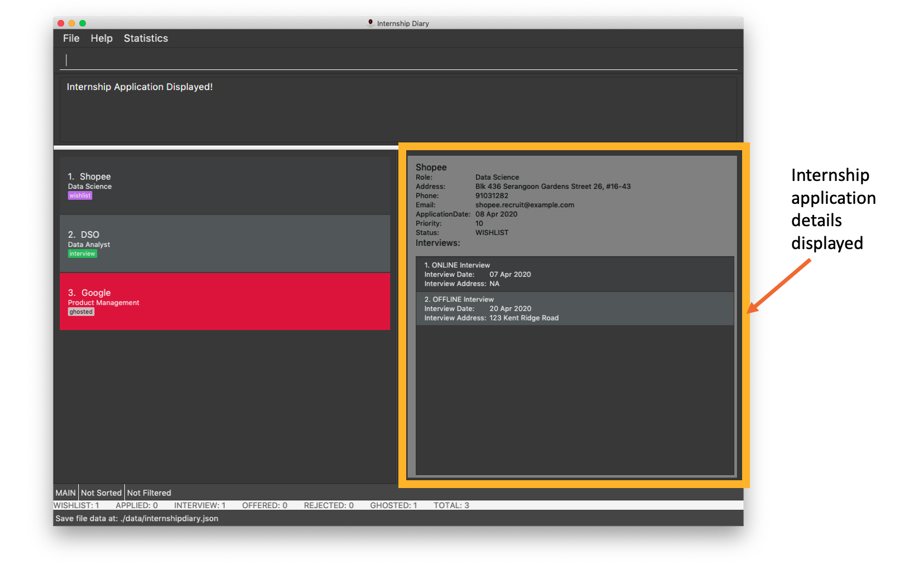Click the priority value 10
924x564 pixels.
pos(479,223)
